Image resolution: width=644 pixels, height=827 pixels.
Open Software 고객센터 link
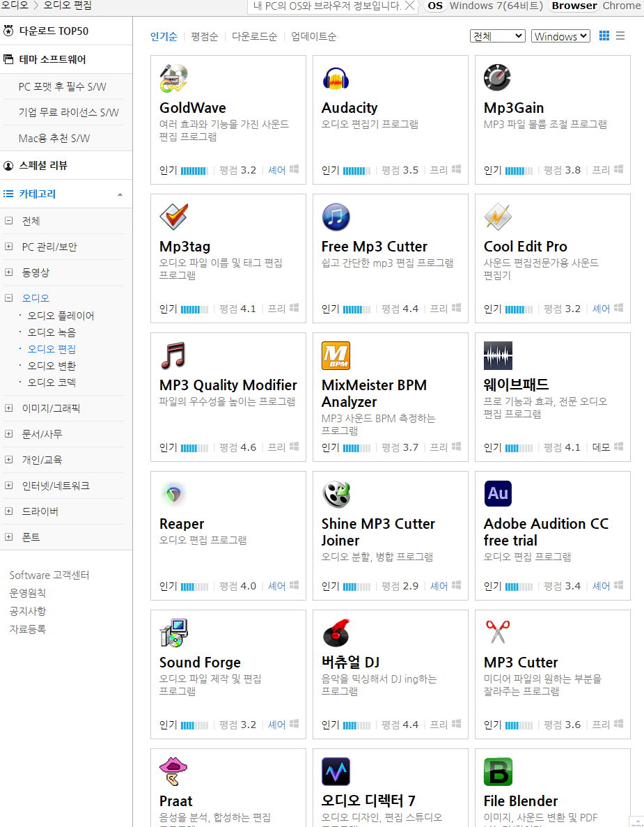[49, 575]
